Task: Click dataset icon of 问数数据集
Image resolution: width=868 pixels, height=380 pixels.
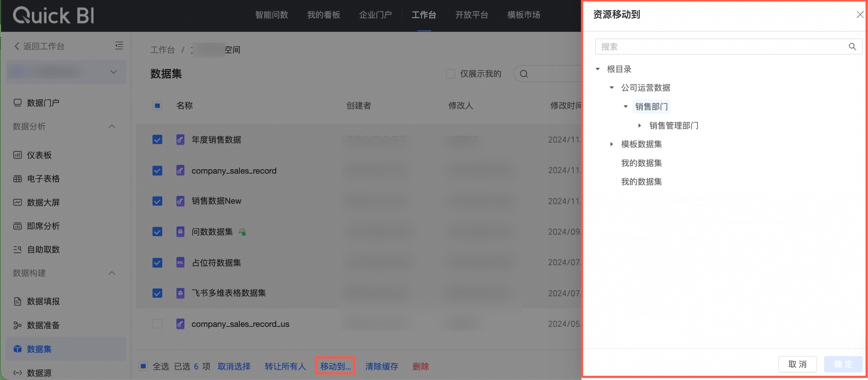Action: 180,232
